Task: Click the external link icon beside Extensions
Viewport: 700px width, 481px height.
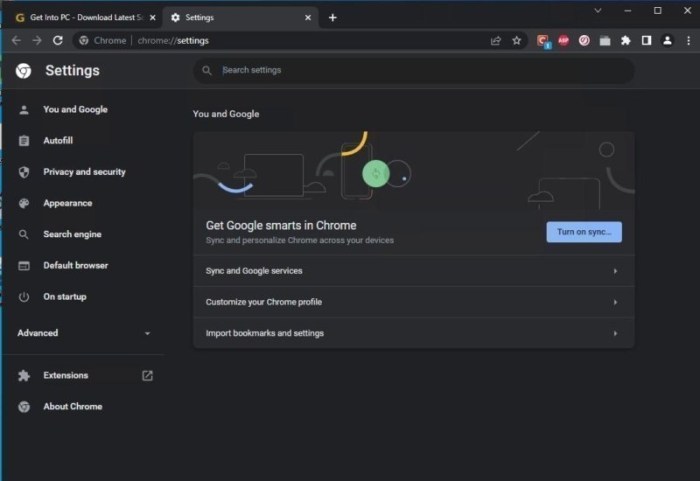Action: click(x=147, y=376)
